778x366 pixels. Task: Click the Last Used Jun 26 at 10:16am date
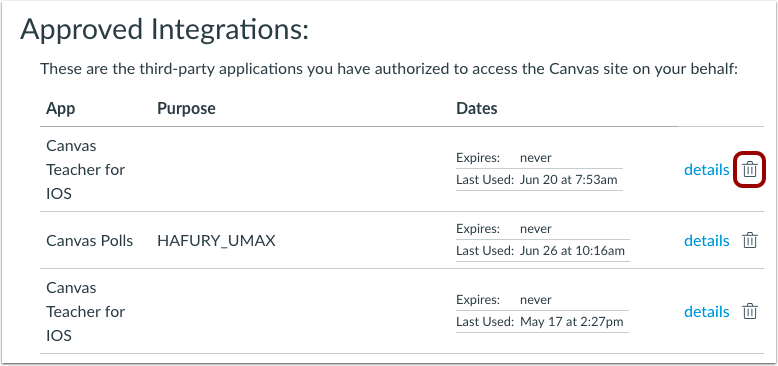[x=572, y=250]
